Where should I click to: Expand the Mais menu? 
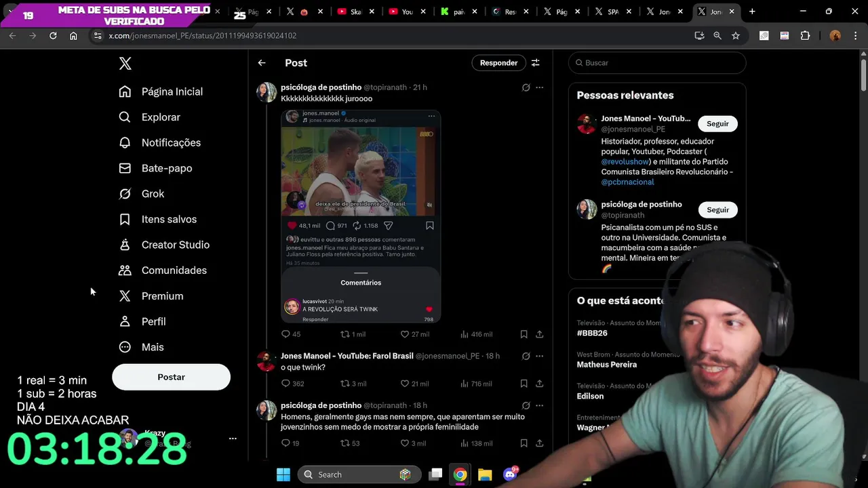pos(142,347)
